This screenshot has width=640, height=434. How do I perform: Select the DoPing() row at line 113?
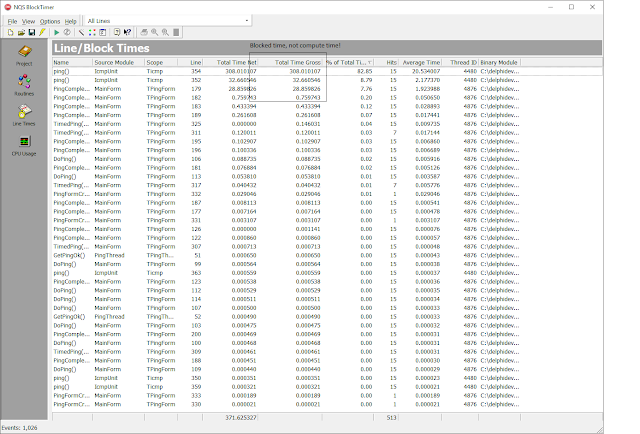point(327,176)
